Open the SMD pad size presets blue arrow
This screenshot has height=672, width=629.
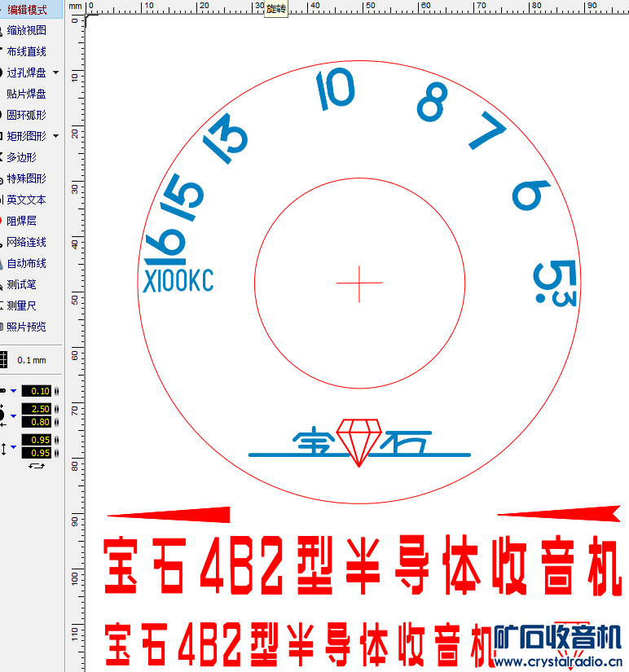point(13,446)
